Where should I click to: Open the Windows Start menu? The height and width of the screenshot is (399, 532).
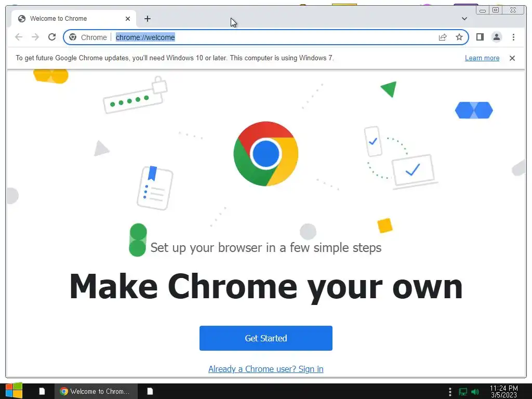coord(14,391)
